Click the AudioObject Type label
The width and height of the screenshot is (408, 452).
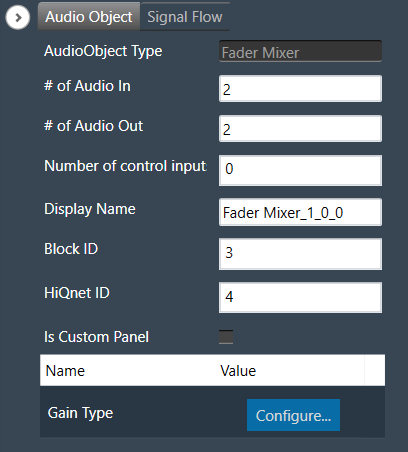coord(103,51)
